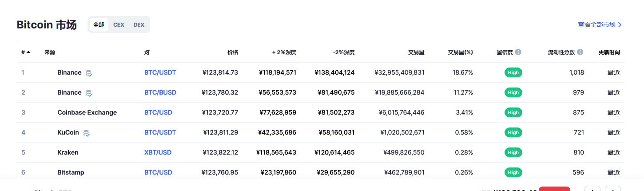The image size is (644, 191).
Task: Click the verified icon next to KuCoin
Action: point(86,133)
